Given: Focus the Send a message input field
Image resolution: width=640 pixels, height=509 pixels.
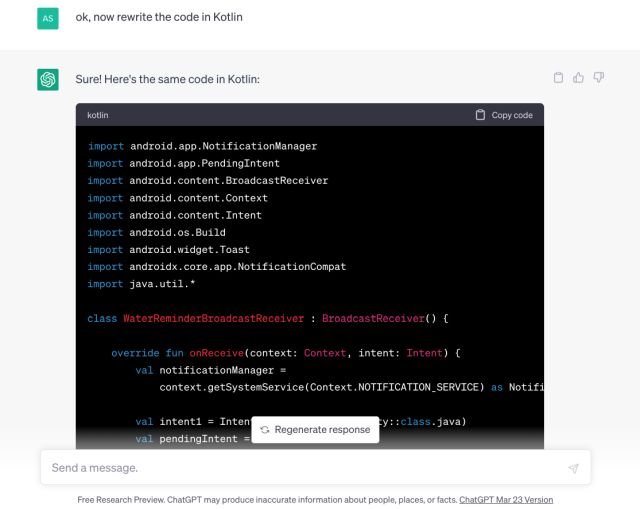Looking at the screenshot, I should pos(300,468).
